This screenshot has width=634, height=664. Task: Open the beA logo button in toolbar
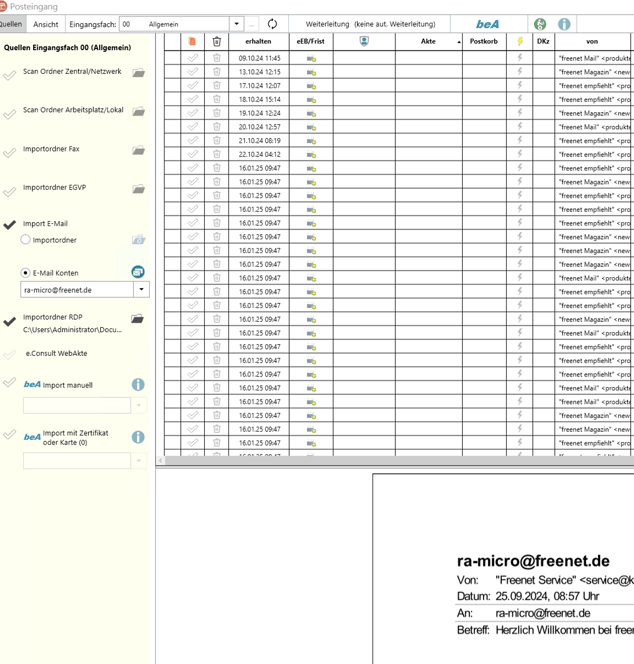pos(487,24)
